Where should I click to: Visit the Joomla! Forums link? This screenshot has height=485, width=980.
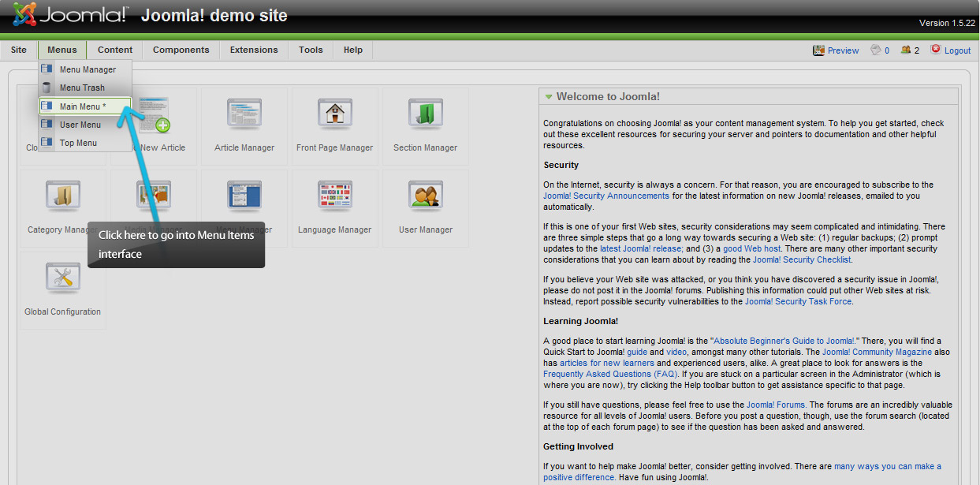776,405
